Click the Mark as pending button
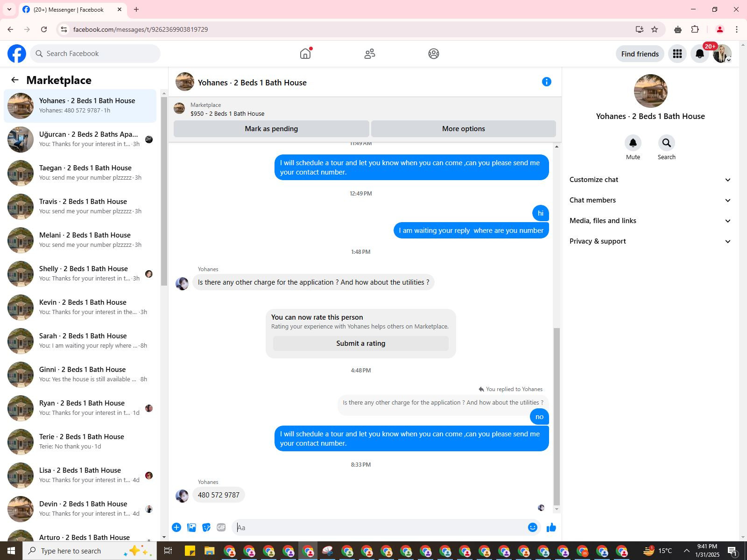 271,129
